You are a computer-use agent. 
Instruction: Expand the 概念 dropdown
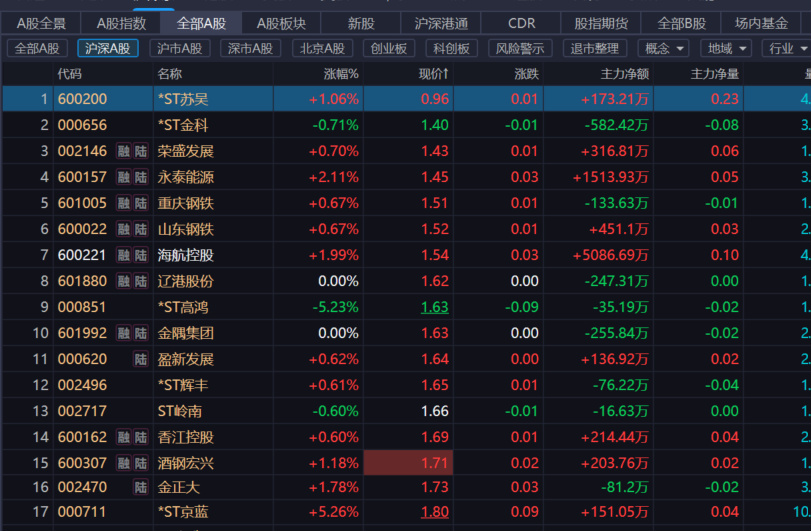664,49
